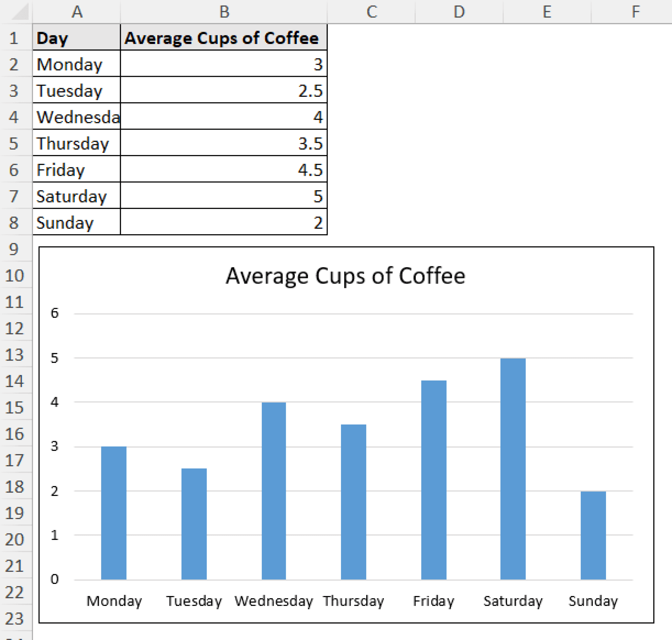Image resolution: width=672 pixels, height=640 pixels.
Task: Select the Average Cups of Coffee header cell
Action: point(223,38)
